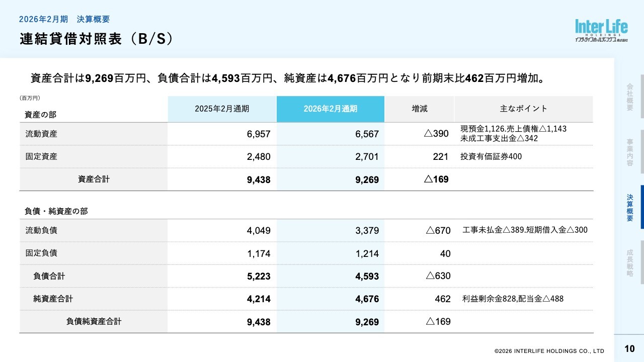The height and width of the screenshot is (362, 644).
Task: Click the Inter Life Holdings logo
Action: tap(601, 30)
